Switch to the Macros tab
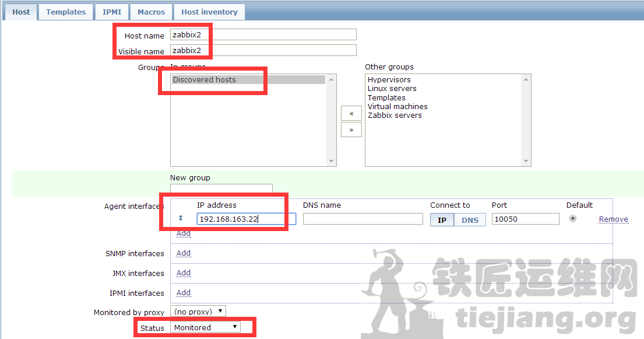 [x=151, y=12]
